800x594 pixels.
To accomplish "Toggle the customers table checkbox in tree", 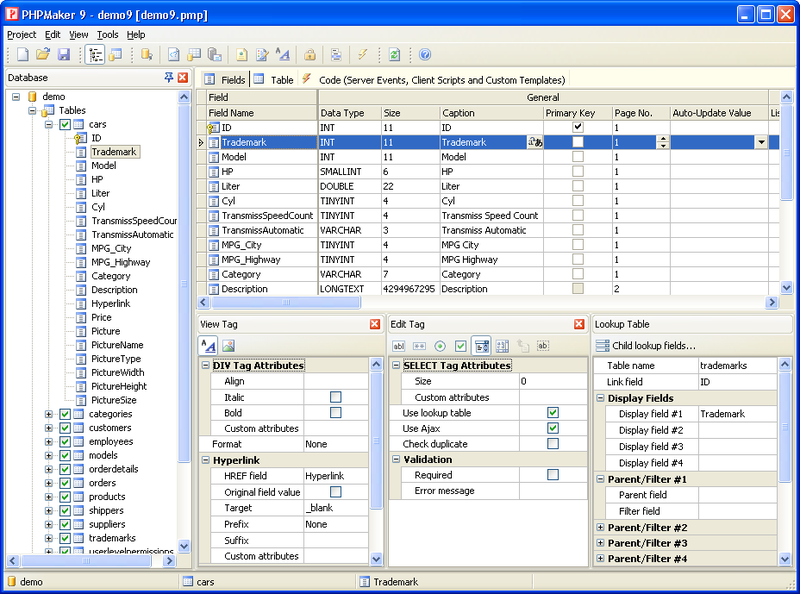I will click(x=65, y=428).
